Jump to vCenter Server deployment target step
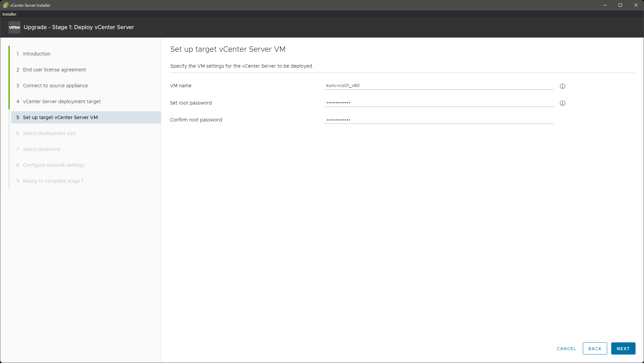The image size is (644, 363). click(61, 101)
